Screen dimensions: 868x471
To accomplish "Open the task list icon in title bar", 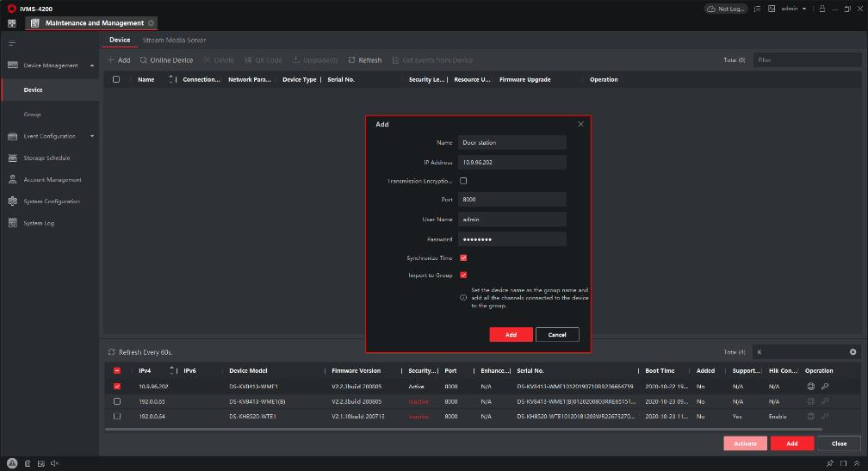I will [x=758, y=9].
